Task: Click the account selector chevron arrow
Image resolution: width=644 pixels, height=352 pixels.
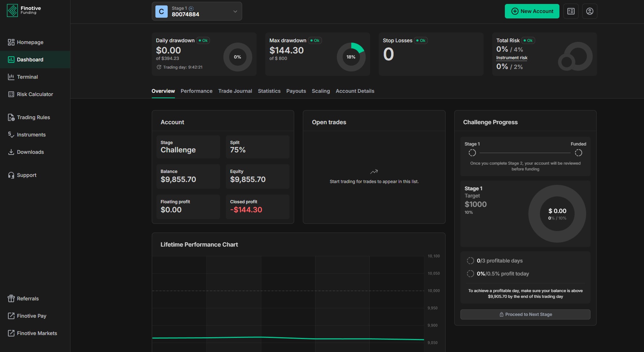Action: 235,11
